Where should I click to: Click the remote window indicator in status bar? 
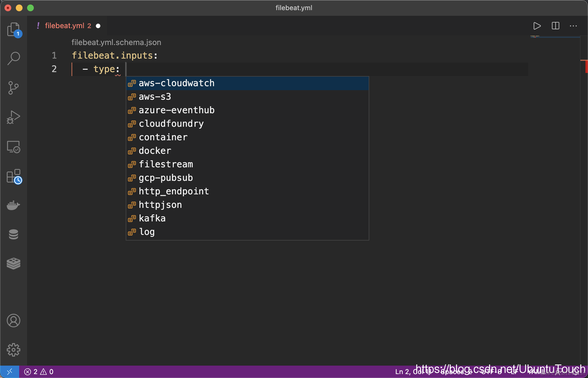(x=10, y=372)
